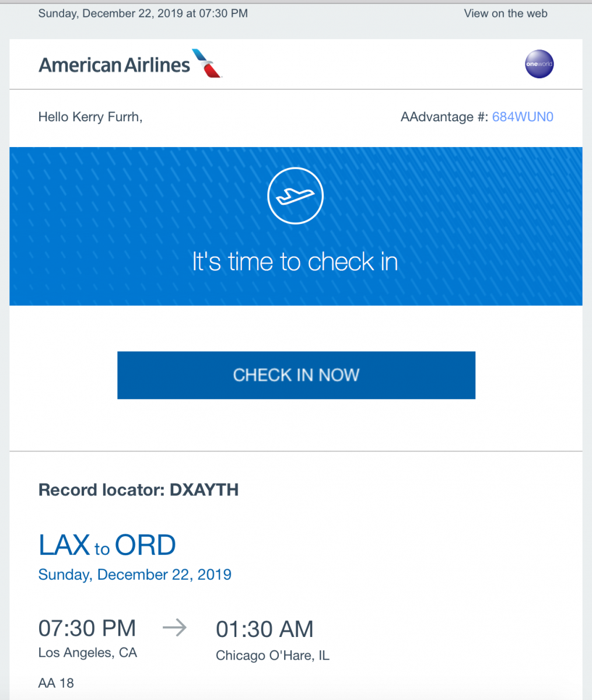Click the American Airlines logo
This screenshot has width=592, height=700.
(131, 64)
